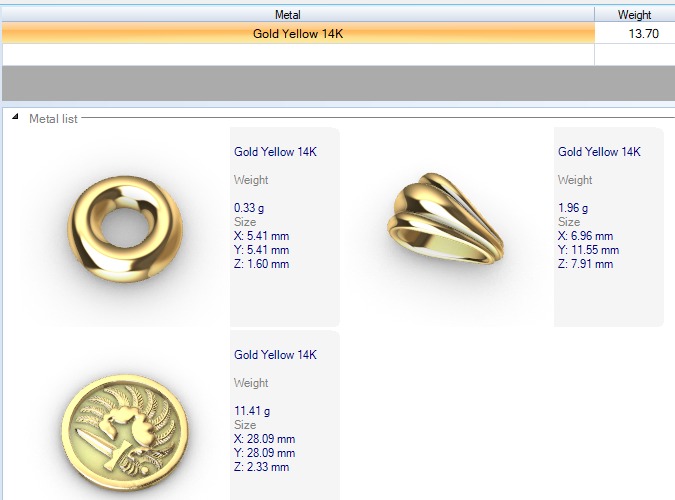
Task: Click the gray empty table area
Action: (338, 84)
